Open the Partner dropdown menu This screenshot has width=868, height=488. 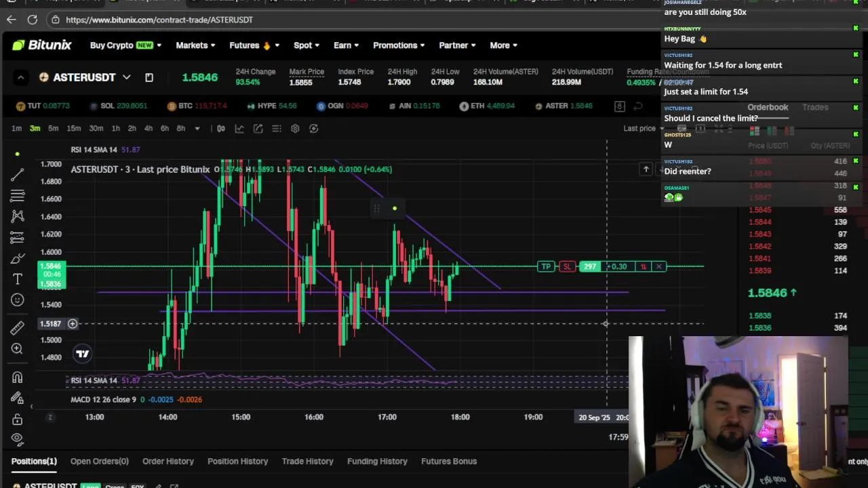[x=457, y=45]
